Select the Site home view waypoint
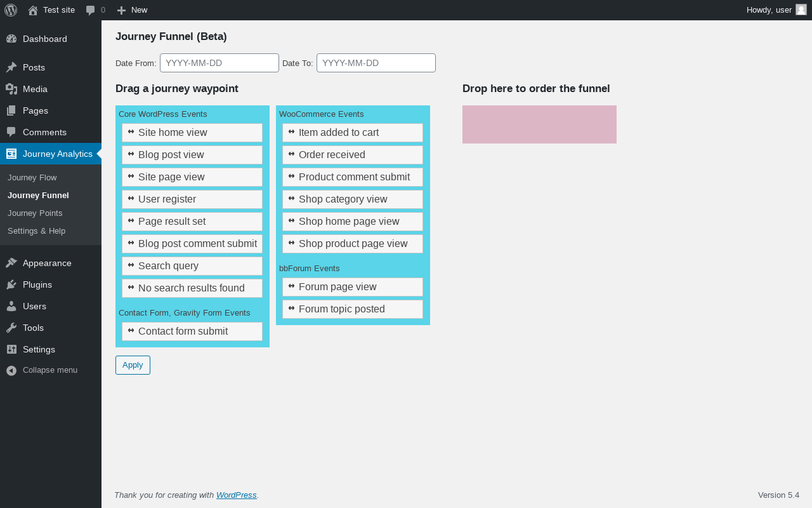The width and height of the screenshot is (812, 508). (x=192, y=133)
